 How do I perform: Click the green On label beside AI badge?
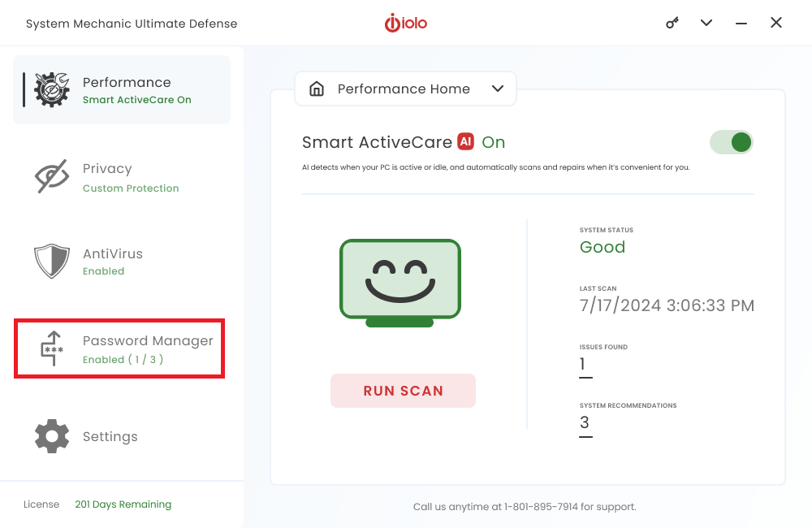(494, 142)
